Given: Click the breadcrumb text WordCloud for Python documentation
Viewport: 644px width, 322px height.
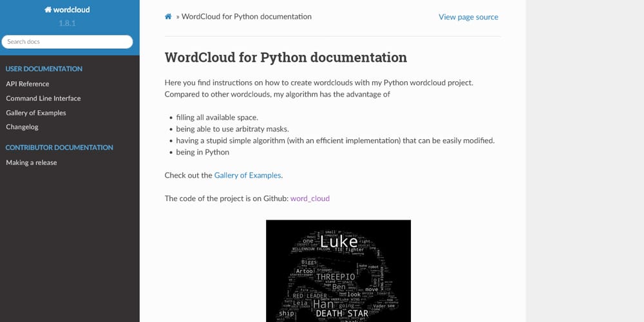Looking at the screenshot, I should click(247, 17).
